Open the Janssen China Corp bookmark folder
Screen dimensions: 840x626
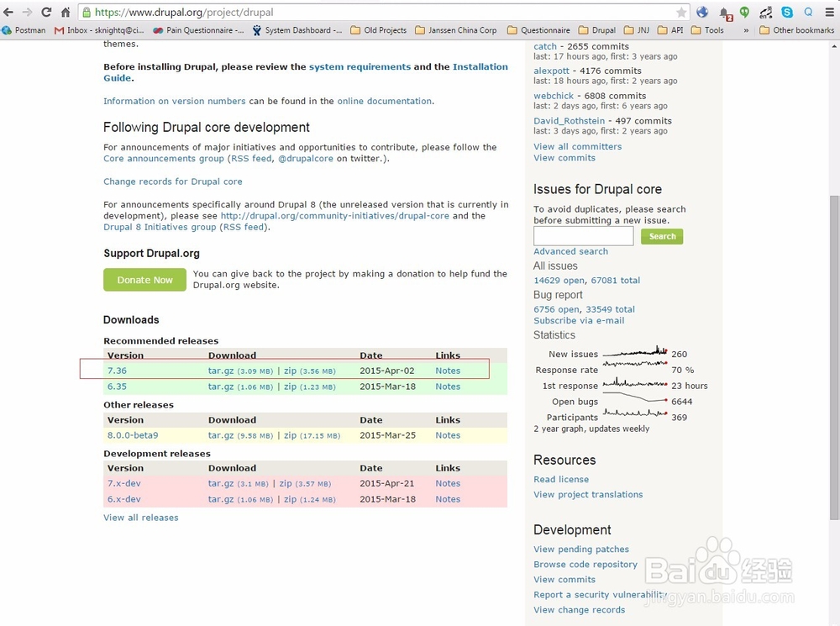(456, 30)
